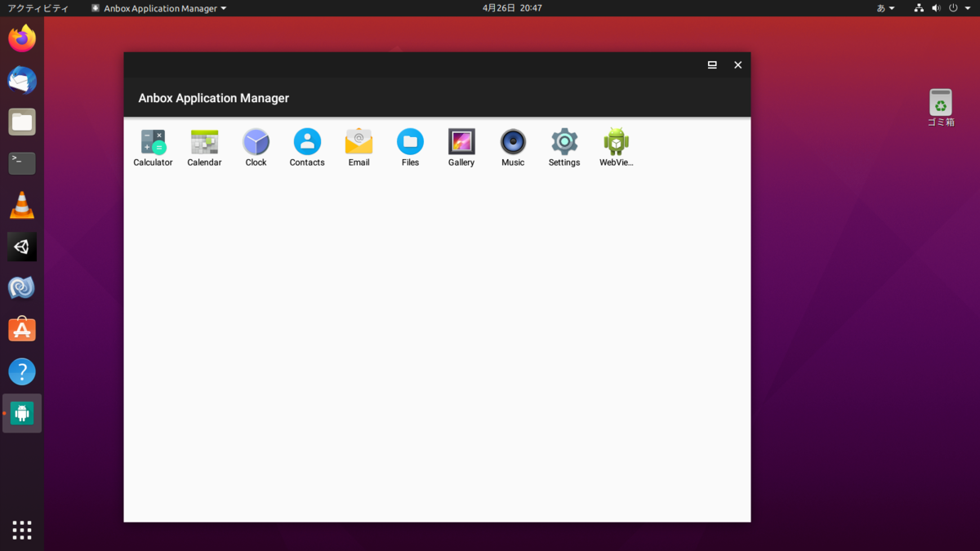Open the Android Settings app

(x=564, y=148)
